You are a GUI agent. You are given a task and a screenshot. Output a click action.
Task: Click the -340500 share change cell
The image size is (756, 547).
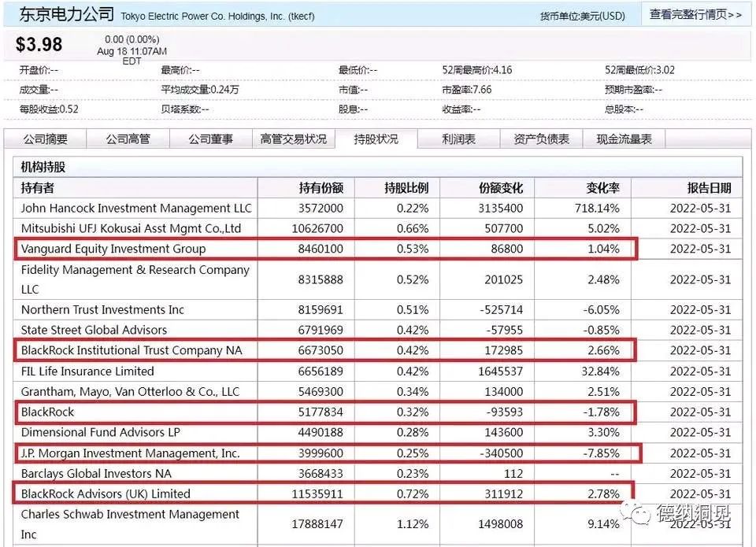point(502,453)
